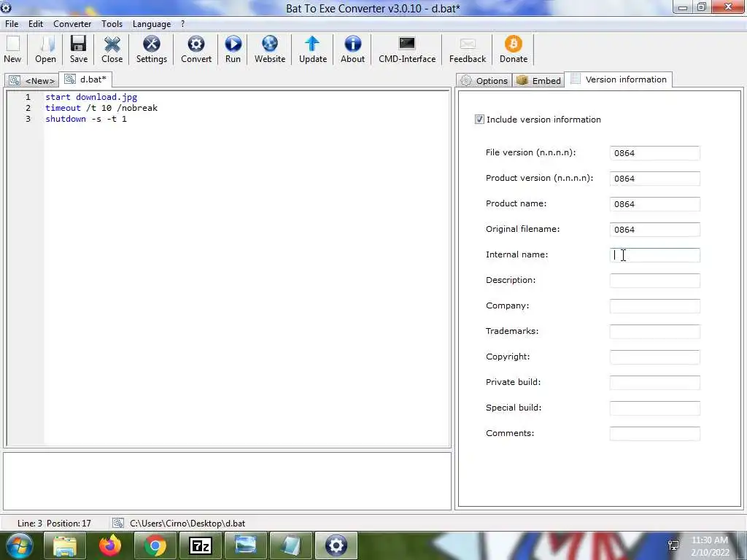This screenshot has width=747, height=560.
Task: Click the empty output log pane
Action: click(228, 481)
